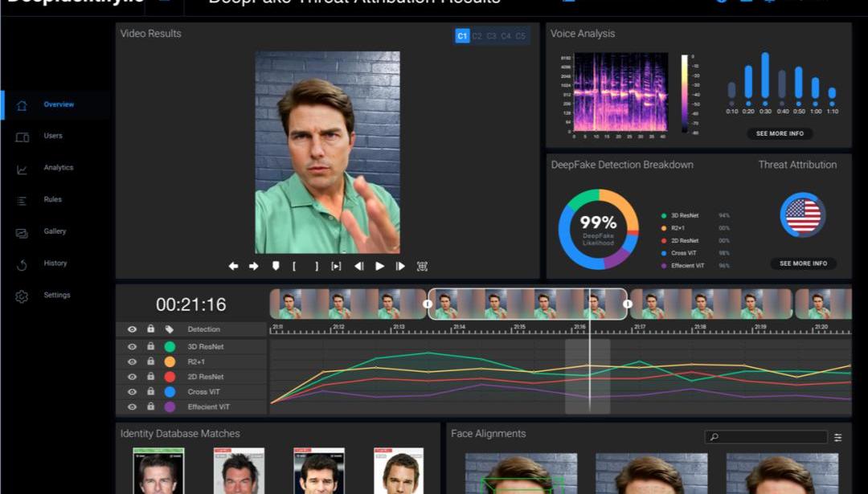The width and height of the screenshot is (868, 494).
Task: Open filter options beside Face Alignments search
Action: 838,438
